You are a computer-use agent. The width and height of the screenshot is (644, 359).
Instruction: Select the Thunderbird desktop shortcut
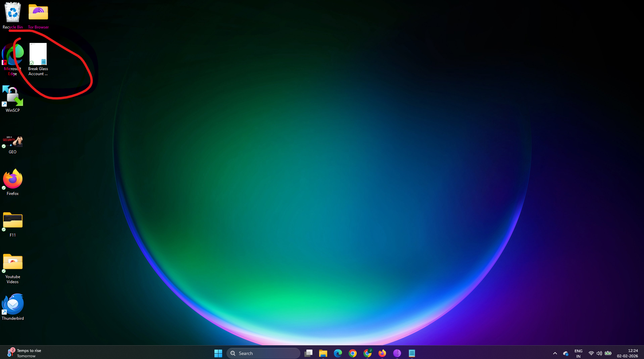point(13,306)
